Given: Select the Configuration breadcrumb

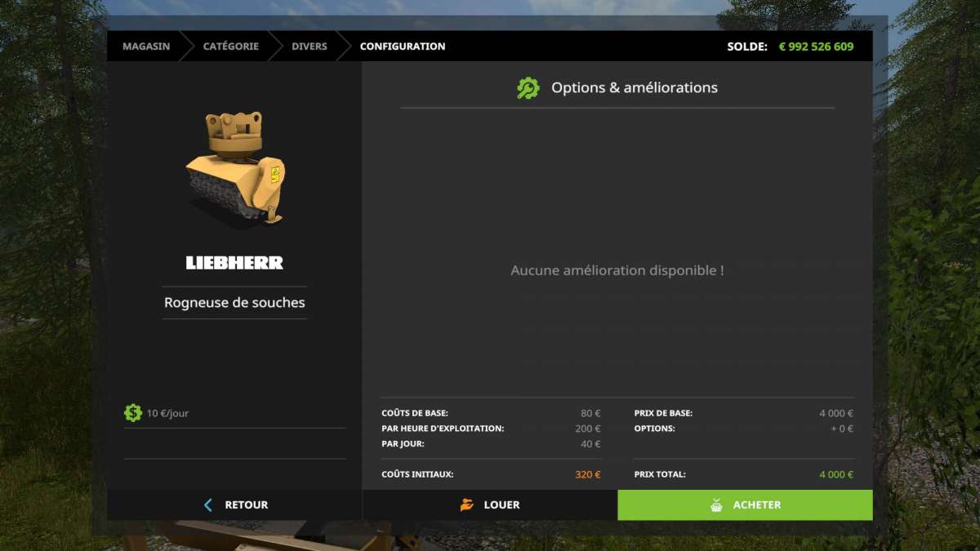Looking at the screenshot, I should click(403, 47).
